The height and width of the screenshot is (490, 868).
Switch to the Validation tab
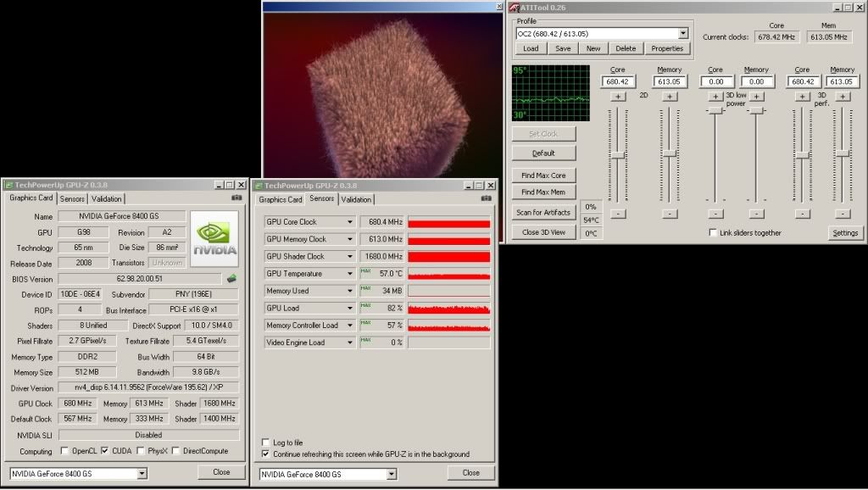pos(356,198)
